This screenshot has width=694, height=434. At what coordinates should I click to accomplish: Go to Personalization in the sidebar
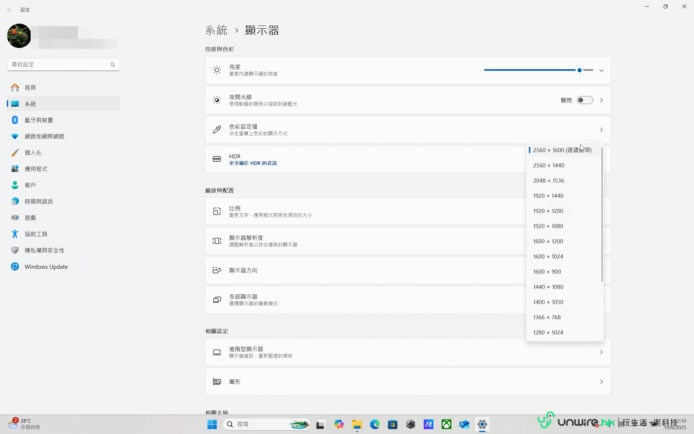pos(33,153)
